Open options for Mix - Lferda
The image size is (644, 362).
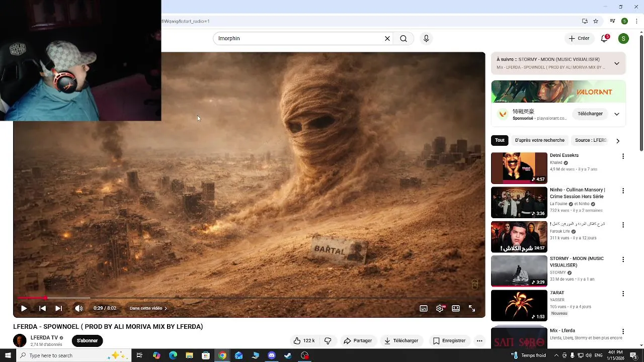coord(623,332)
